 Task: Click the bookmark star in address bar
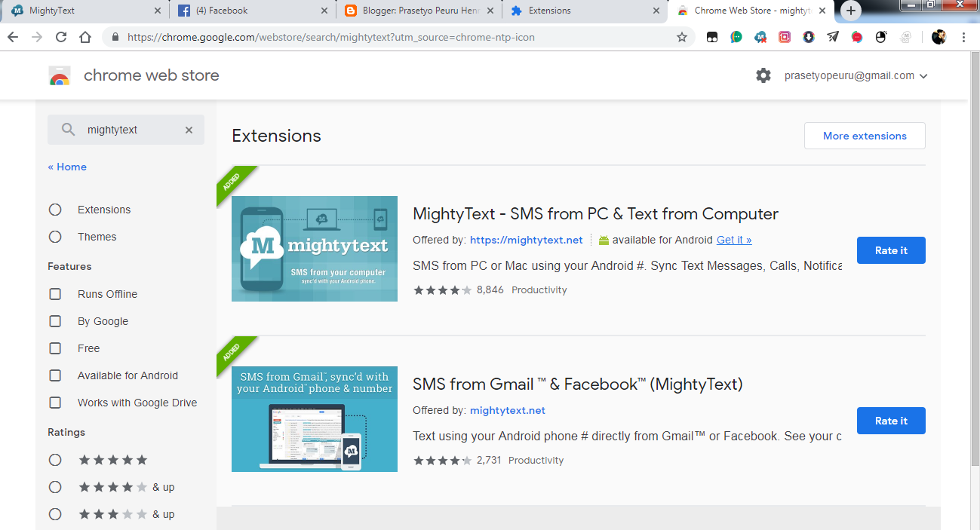coord(682,37)
